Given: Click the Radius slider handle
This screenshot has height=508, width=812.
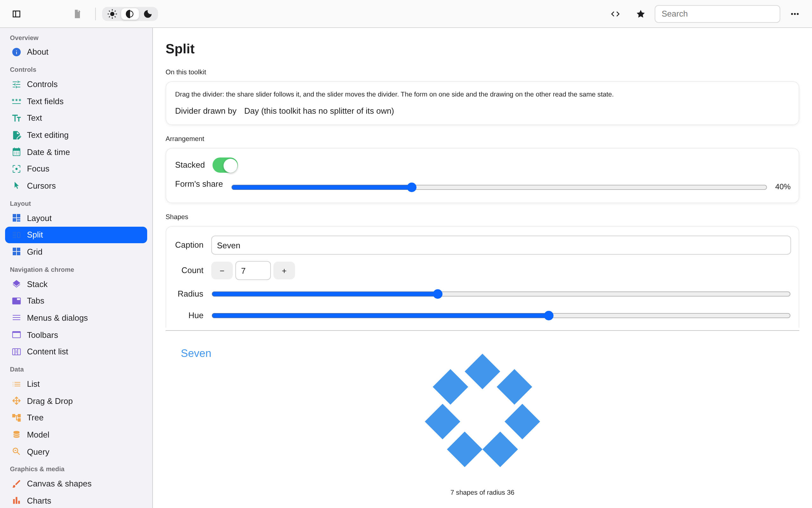Looking at the screenshot, I should (x=437, y=294).
